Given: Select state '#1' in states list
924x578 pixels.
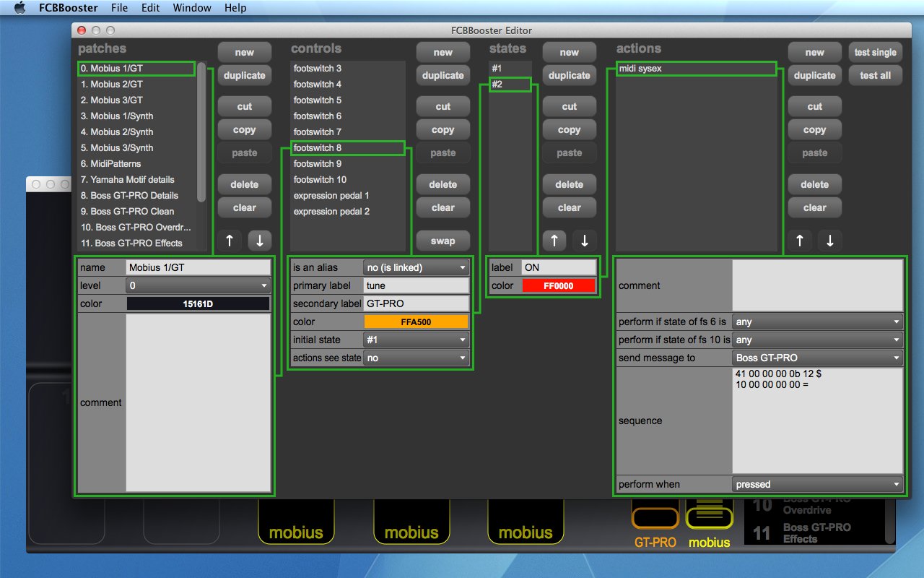Looking at the screenshot, I should tap(510, 69).
